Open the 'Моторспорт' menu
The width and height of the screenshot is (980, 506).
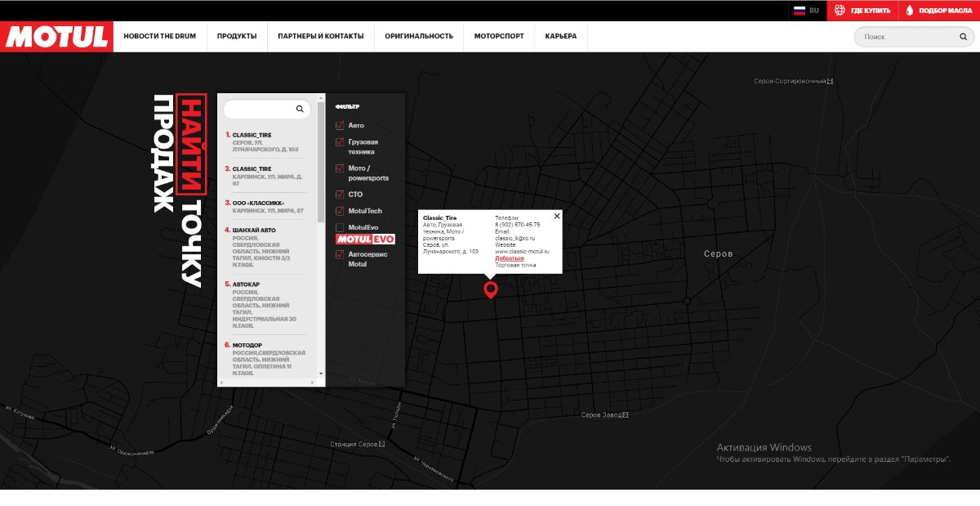[499, 37]
